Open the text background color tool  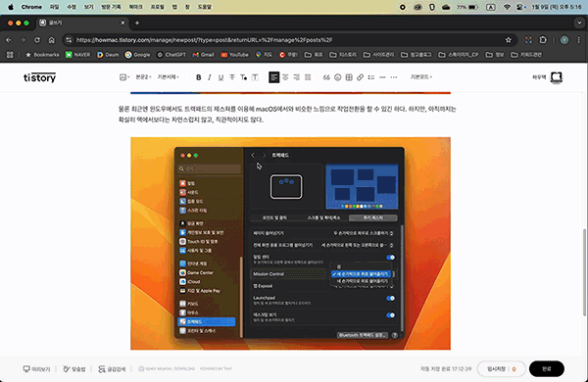(255, 77)
